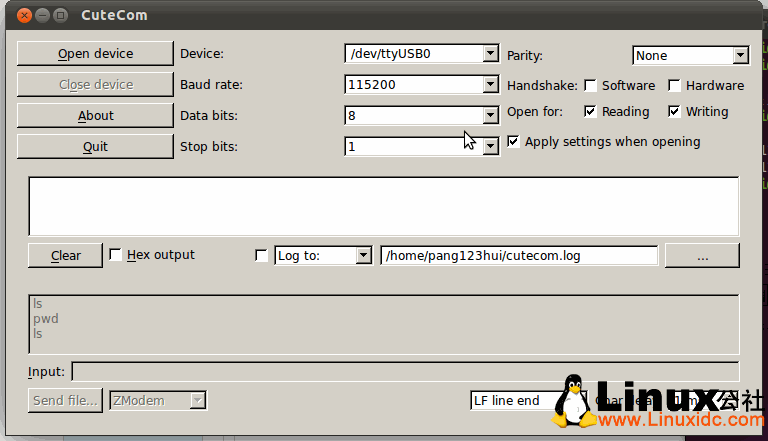Click inside the empty output text area
768x441 pixels.
tap(384, 206)
